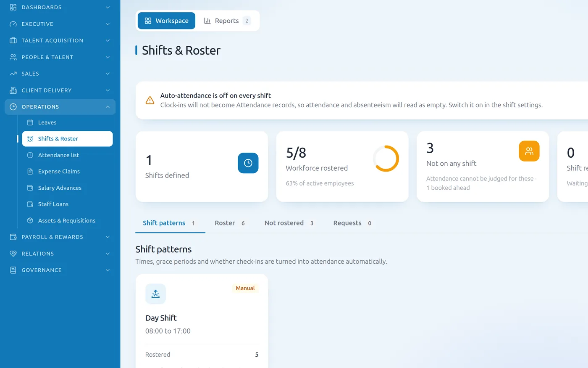Select the Shift patterns tab
The width and height of the screenshot is (588, 368).
point(170,223)
